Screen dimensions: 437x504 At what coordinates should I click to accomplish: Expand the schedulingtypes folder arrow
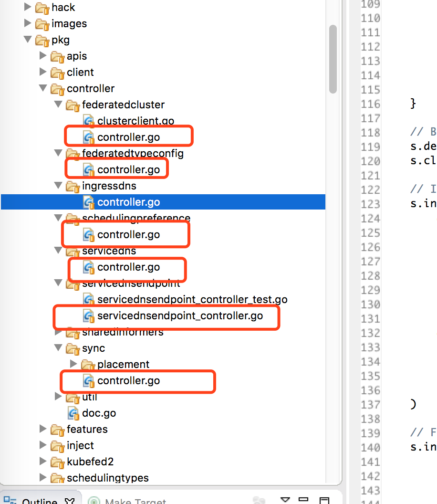pos(43,477)
